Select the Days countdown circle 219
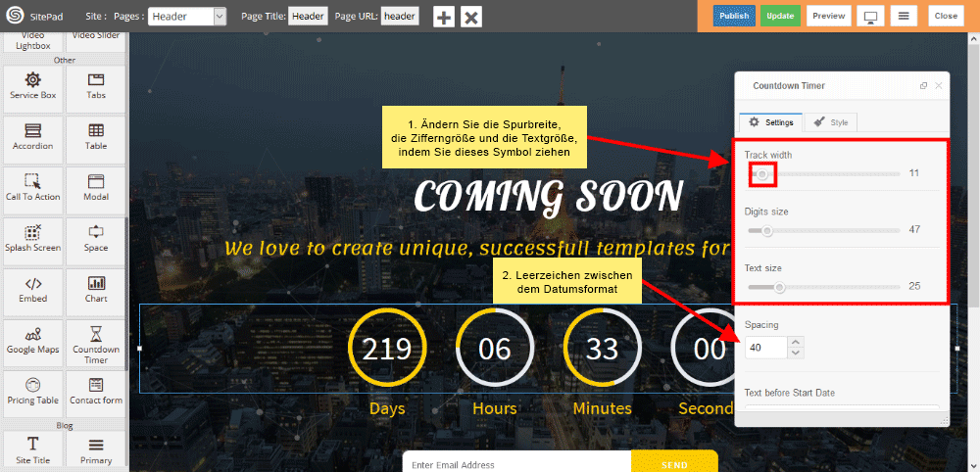The width and height of the screenshot is (980, 472). [x=387, y=349]
